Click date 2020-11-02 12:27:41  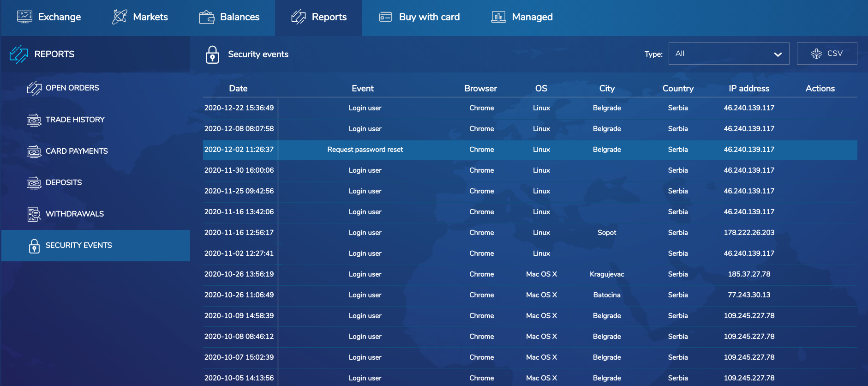[x=239, y=253]
